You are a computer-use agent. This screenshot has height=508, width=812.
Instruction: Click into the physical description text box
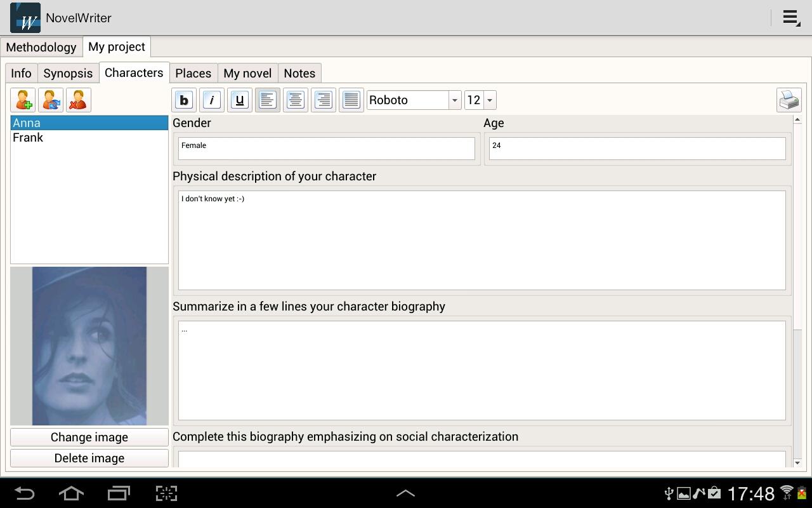[x=481, y=240]
